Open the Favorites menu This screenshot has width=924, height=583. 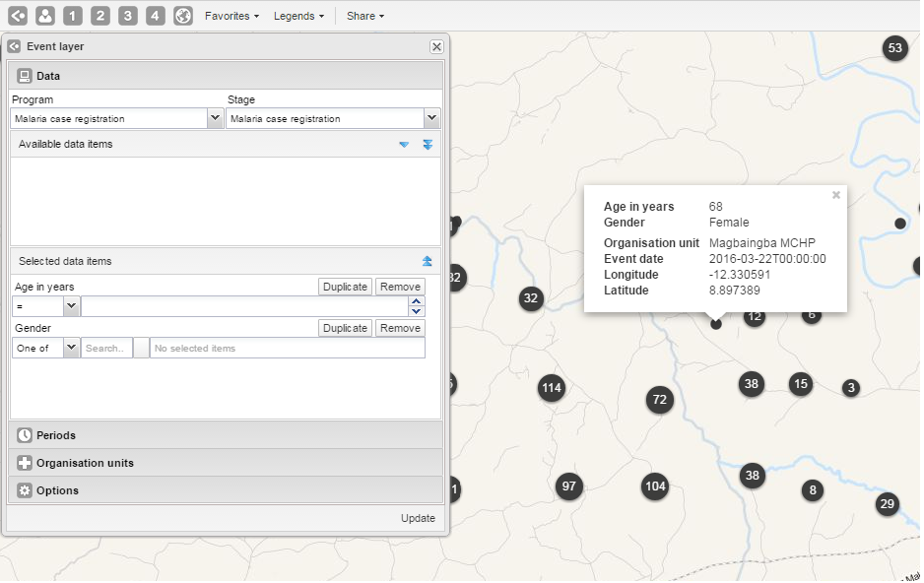point(231,16)
